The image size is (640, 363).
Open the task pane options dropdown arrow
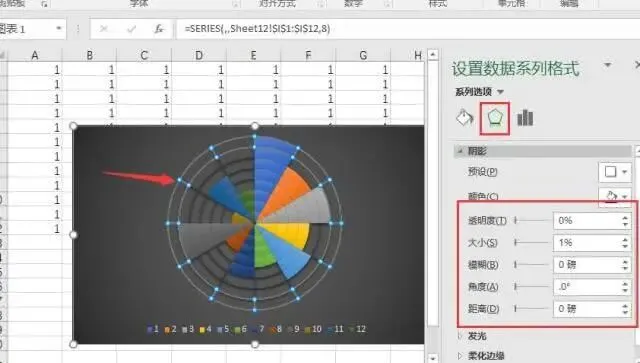pos(608,65)
